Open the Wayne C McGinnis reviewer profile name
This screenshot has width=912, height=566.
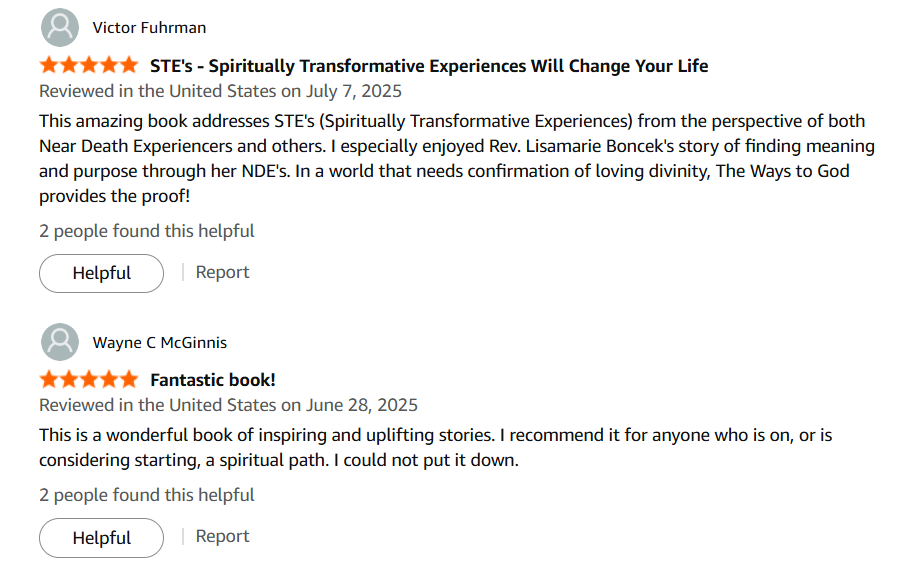point(160,342)
